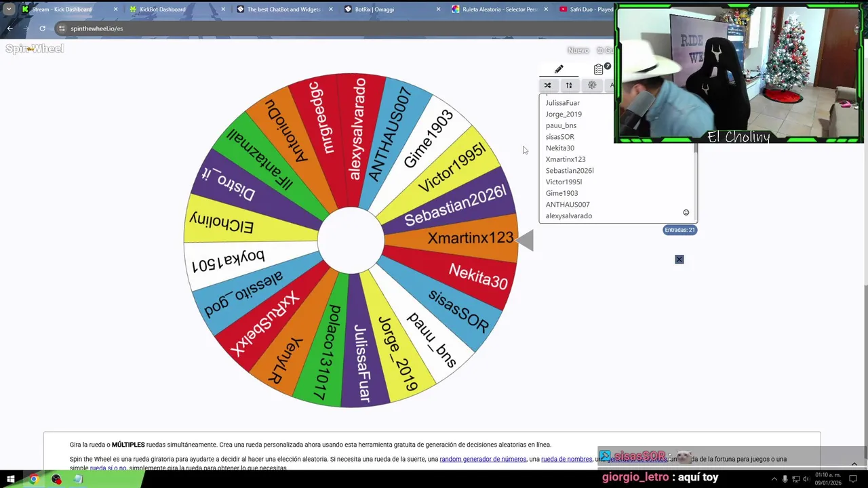This screenshot has height=488, width=868.
Task: Select Nekita30 in the entries list
Action: coord(559,148)
